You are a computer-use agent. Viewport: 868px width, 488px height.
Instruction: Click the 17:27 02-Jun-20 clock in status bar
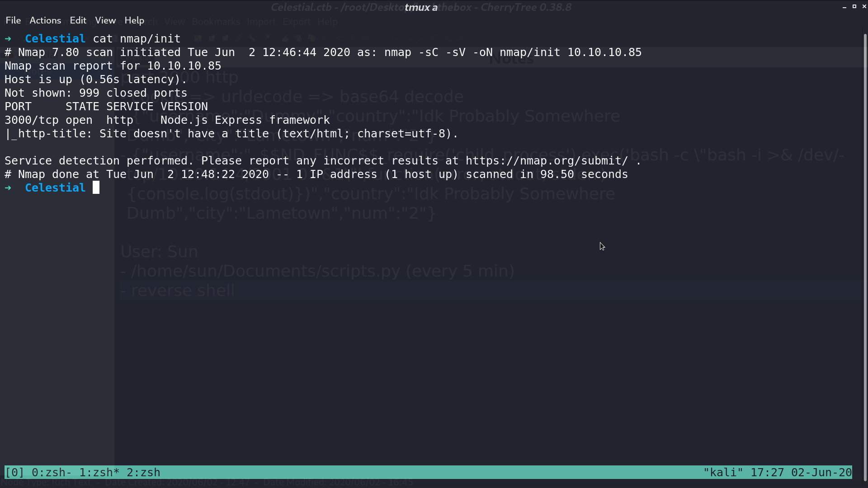(801, 473)
